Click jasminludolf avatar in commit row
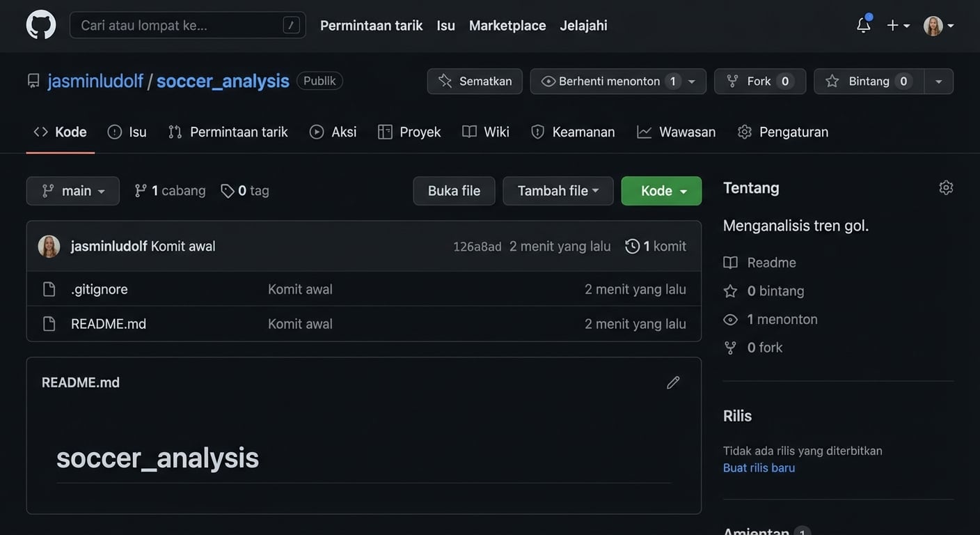The image size is (980, 535). point(49,246)
